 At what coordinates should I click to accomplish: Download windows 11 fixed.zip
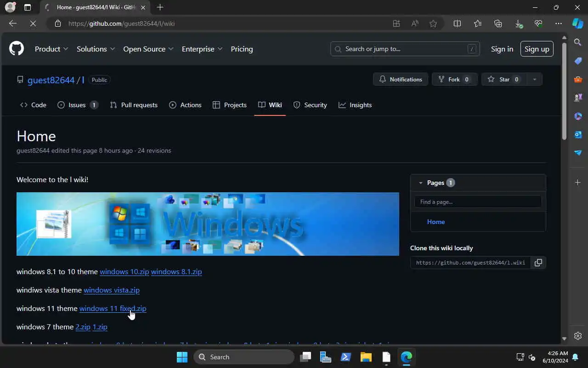[113, 308]
